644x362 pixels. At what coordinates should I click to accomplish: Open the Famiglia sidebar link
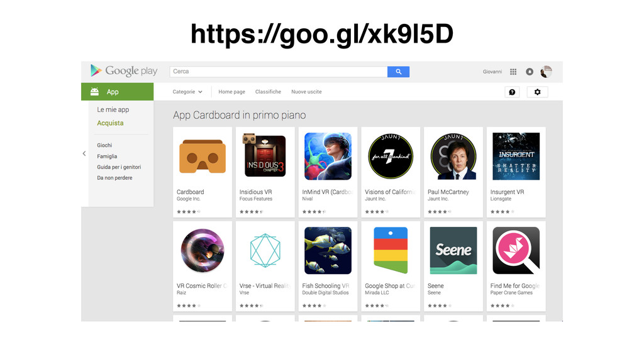(x=107, y=156)
